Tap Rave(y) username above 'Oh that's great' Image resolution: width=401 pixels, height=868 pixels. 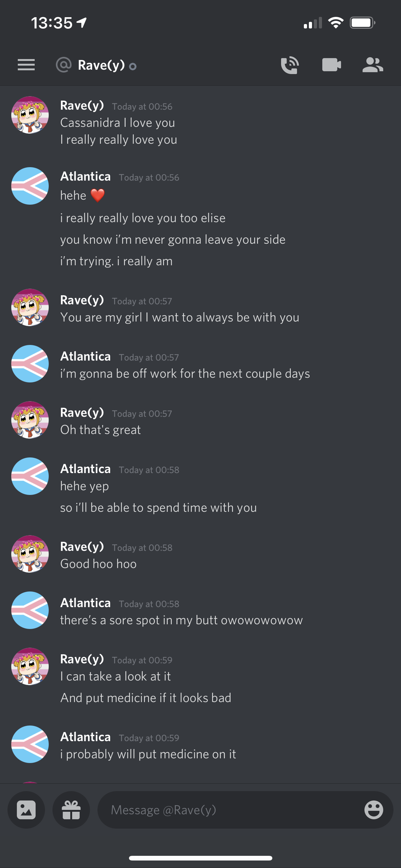tap(82, 413)
